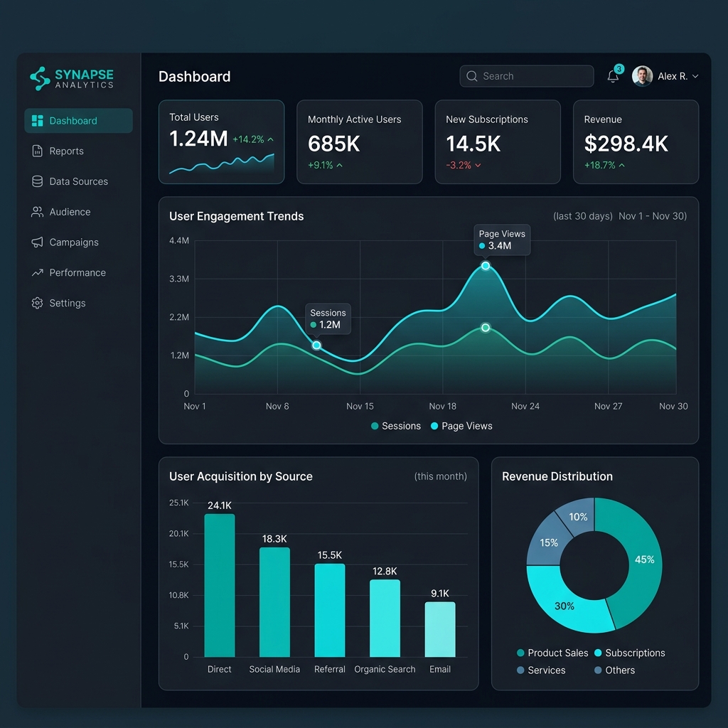Screen dimensions: 728x728
Task: Open the New Subscriptions card
Action: point(498,141)
